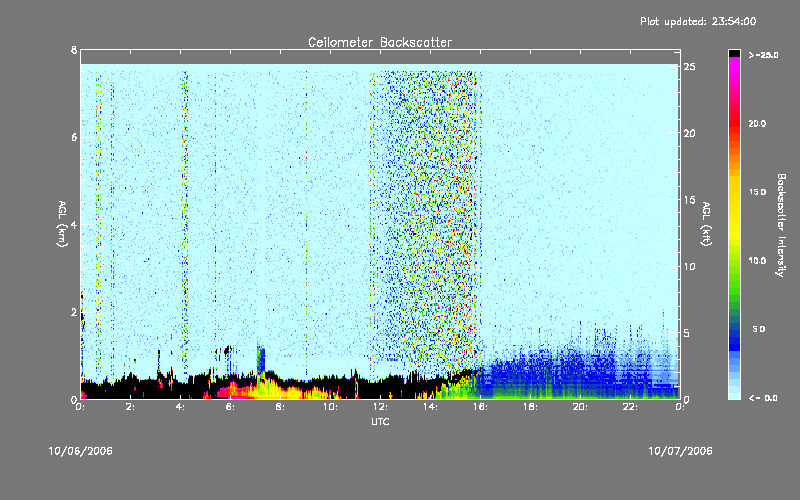Click the '12:' hour tick on UTC axis
Screen dimensions: 800x500
380,407
